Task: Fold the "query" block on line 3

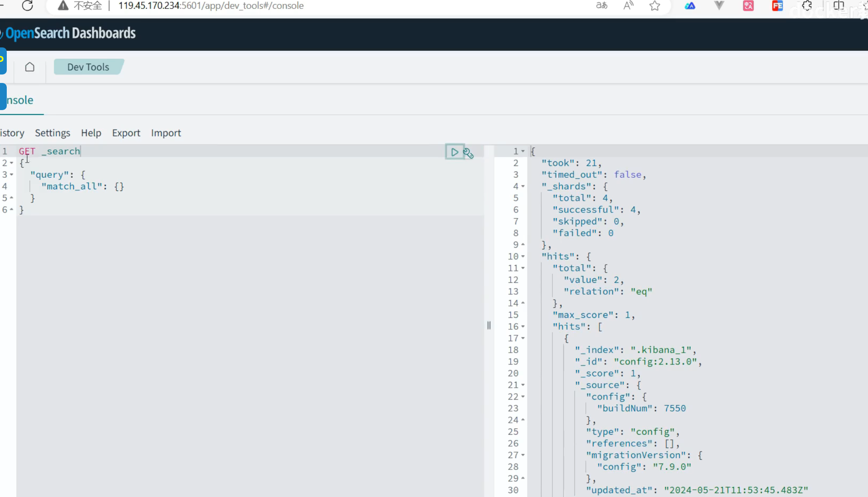Action: point(12,174)
